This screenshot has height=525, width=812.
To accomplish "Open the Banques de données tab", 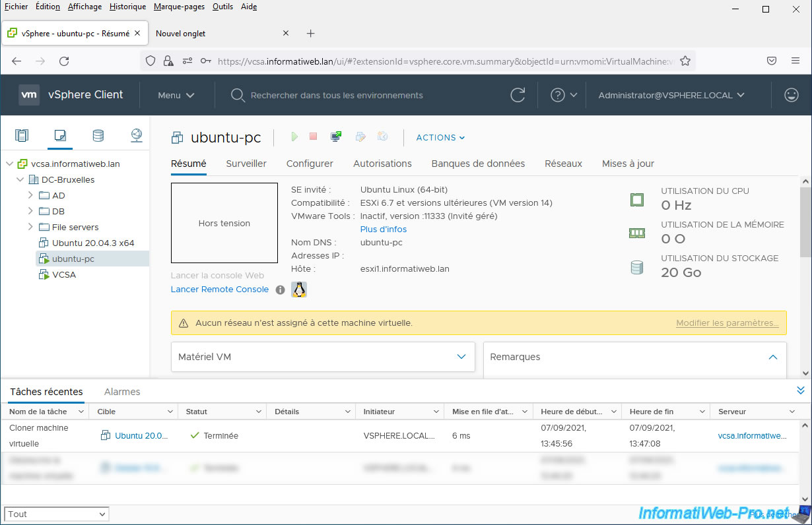I will 478,164.
